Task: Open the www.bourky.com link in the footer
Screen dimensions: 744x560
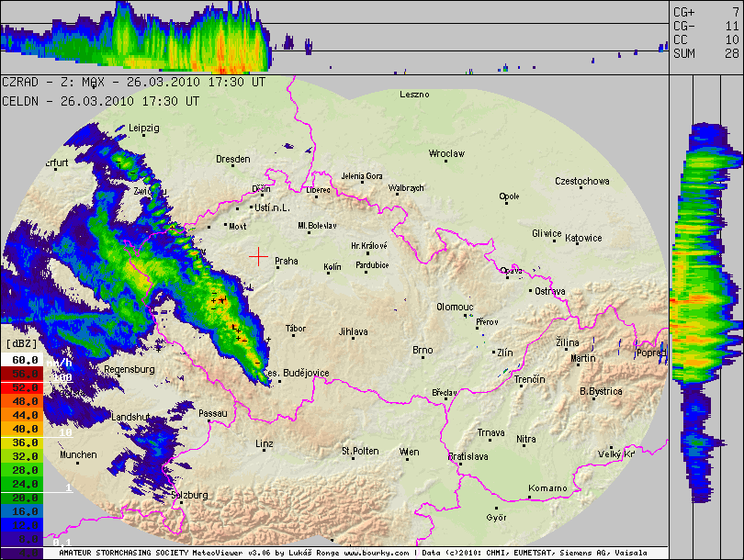Action: click(377, 553)
